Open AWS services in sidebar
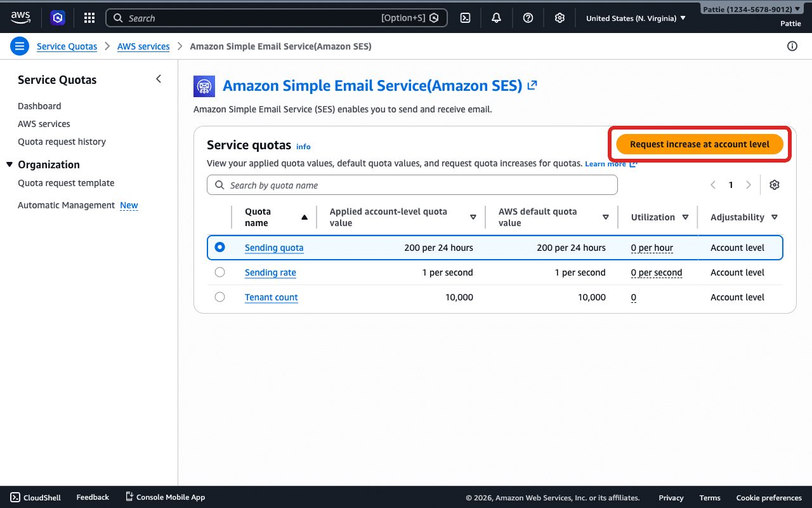This screenshot has height=508, width=812. pos(44,124)
